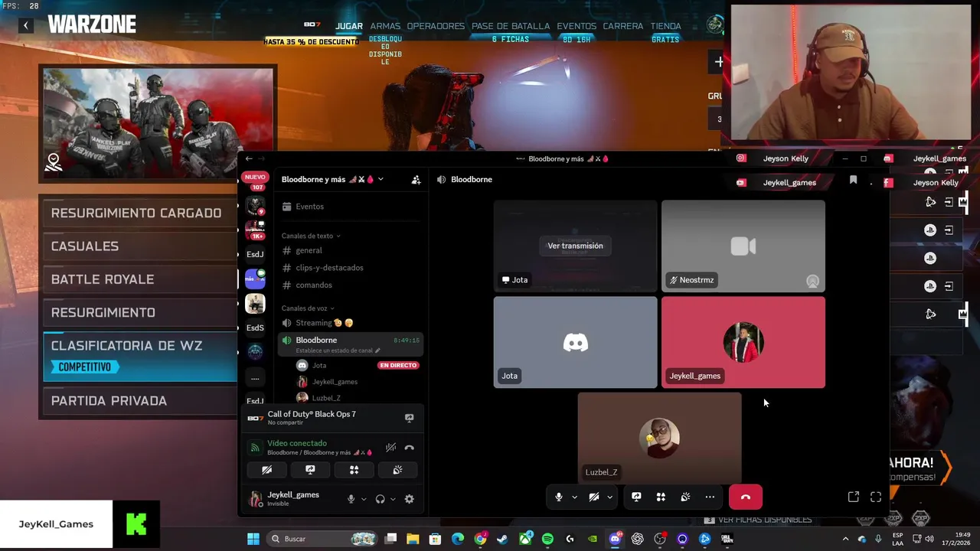
Task: Share your screen from the call bar
Action: coord(636,497)
